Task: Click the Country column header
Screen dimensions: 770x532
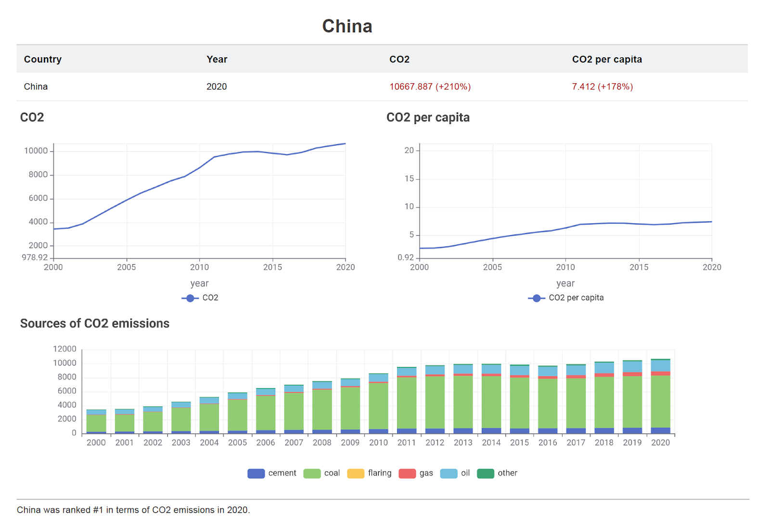Action: click(x=43, y=59)
